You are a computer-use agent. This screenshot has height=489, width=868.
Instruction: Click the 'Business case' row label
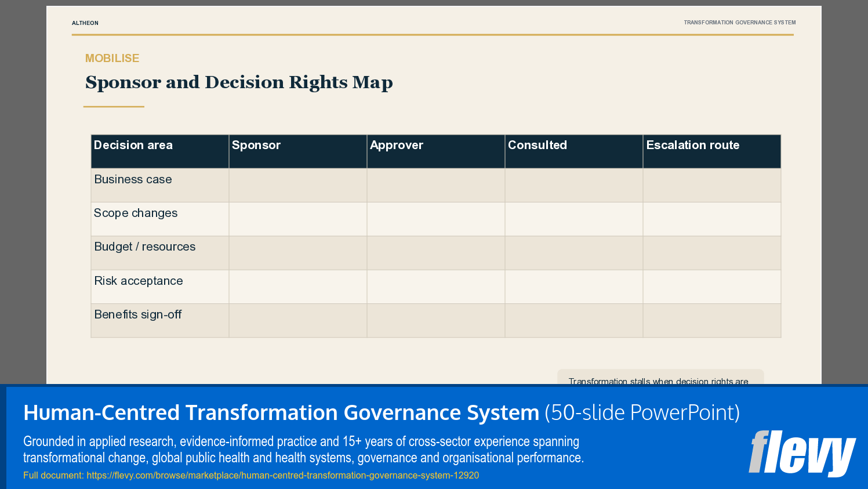[133, 179]
